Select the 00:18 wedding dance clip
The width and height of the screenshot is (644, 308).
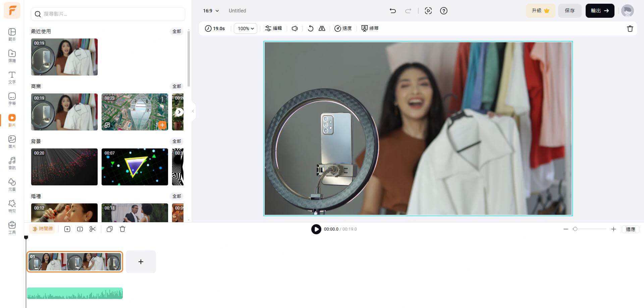pos(135,213)
